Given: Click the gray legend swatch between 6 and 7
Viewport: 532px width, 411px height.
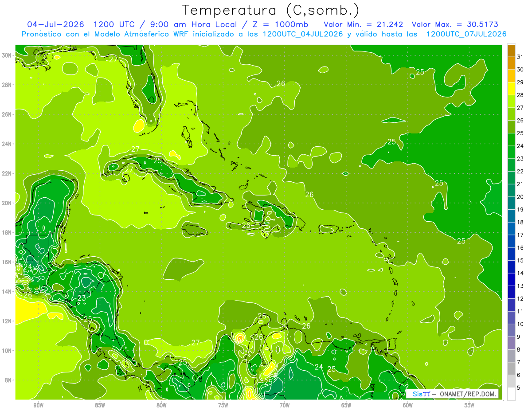Looking at the screenshot, I should tap(511, 369).
